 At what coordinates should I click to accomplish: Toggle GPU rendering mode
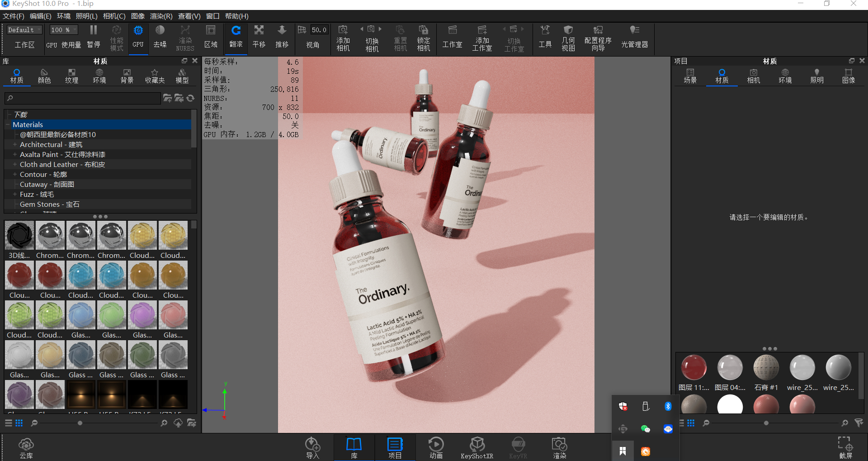138,38
